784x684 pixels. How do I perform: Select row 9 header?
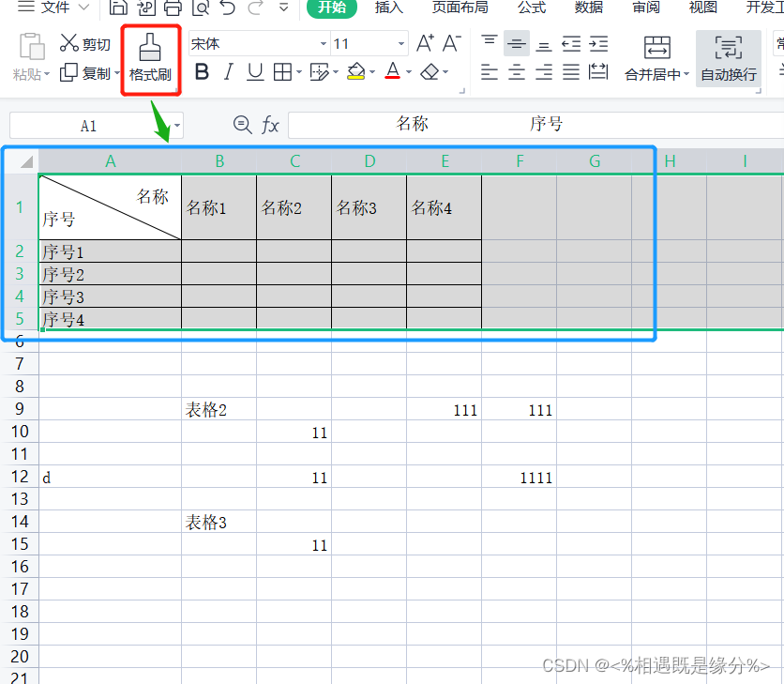click(20, 409)
